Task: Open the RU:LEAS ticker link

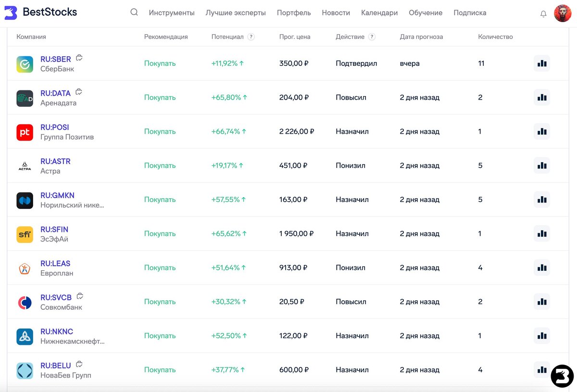Action: pos(55,264)
